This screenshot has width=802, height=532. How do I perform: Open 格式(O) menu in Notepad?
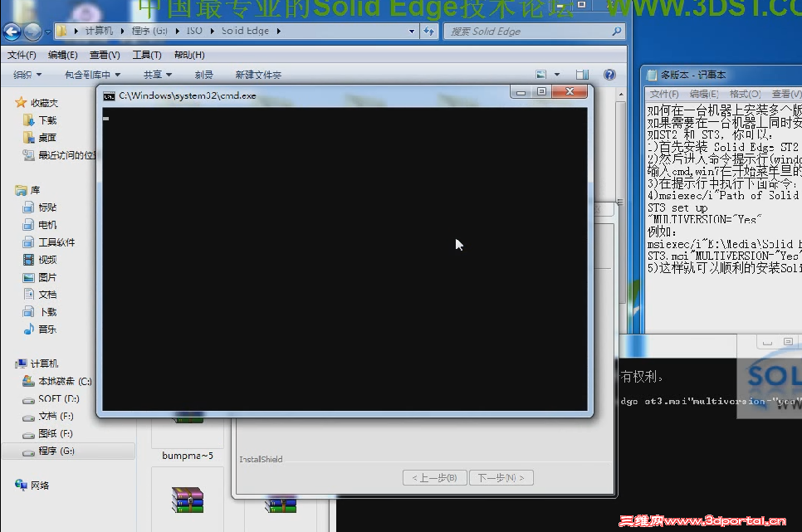pyautogui.click(x=745, y=94)
